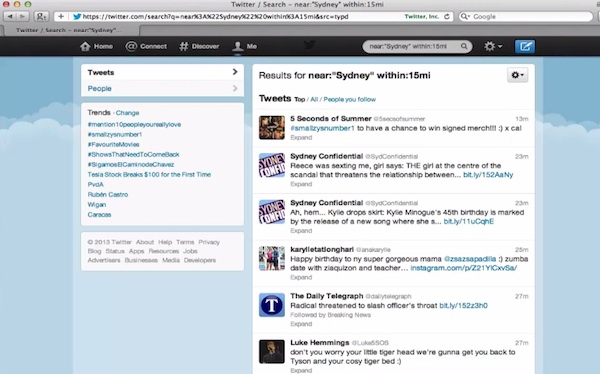
Task: Open the Privacy footer link
Action: (x=209, y=242)
